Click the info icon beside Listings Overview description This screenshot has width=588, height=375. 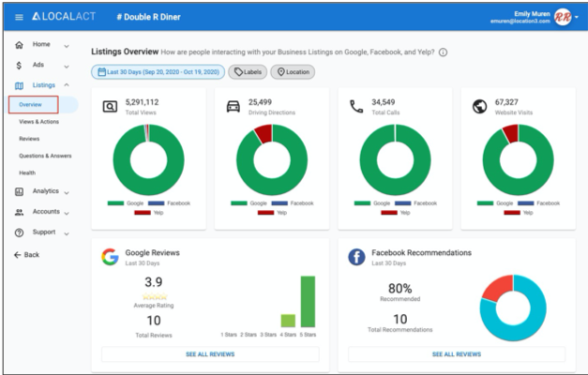[443, 52]
